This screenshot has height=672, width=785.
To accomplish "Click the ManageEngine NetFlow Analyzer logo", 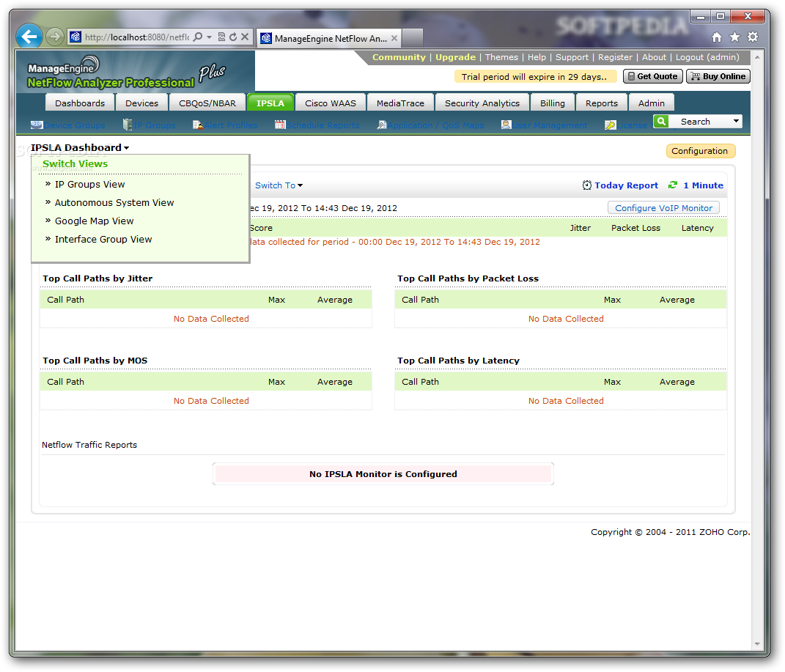I will (128, 73).
